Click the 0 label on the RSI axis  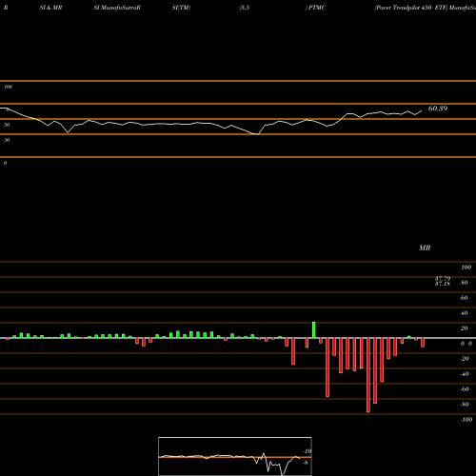click(x=5, y=163)
